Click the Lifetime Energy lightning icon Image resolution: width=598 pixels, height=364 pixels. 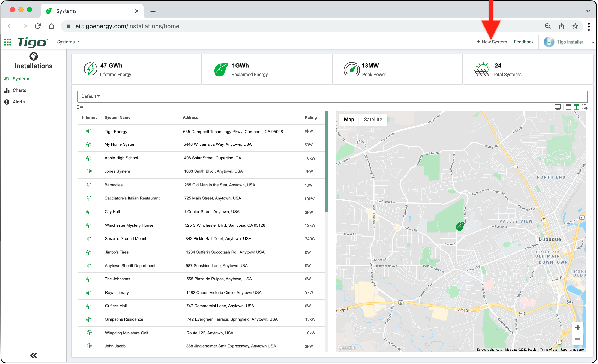click(91, 69)
